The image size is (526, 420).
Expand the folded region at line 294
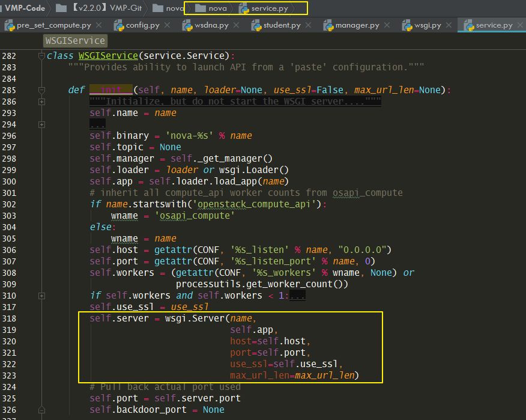click(41, 124)
